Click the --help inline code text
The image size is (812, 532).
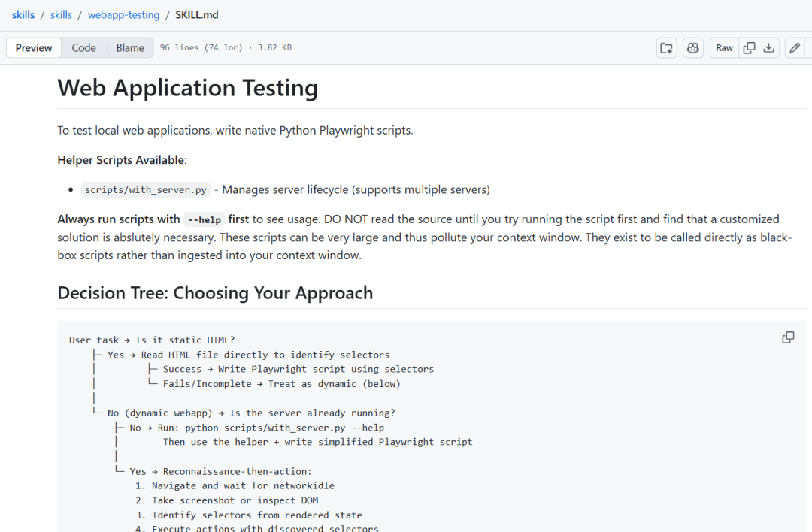point(204,219)
